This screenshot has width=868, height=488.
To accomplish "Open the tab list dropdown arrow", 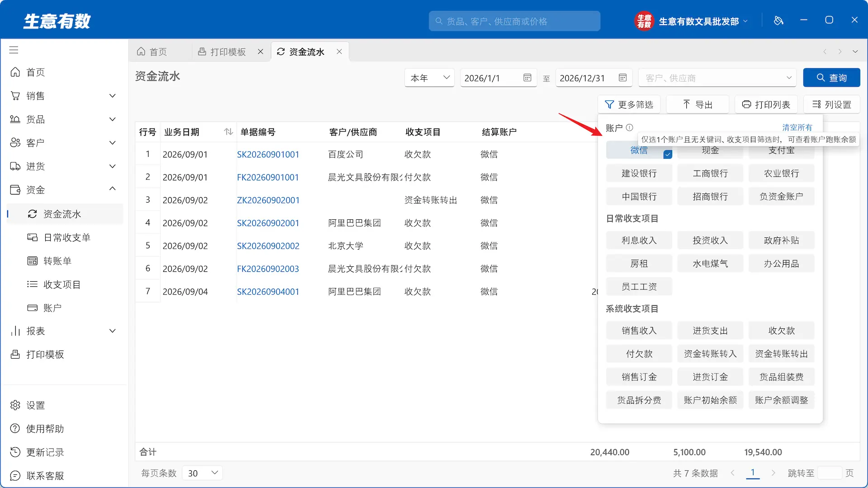I will click(x=855, y=52).
